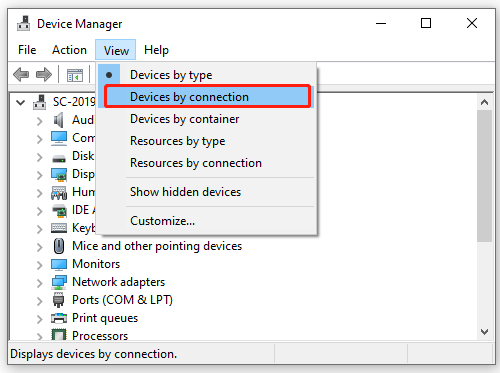Viewport: 500px width, 373px height.
Task: Expand the Monitors chevron
Action: point(40,265)
